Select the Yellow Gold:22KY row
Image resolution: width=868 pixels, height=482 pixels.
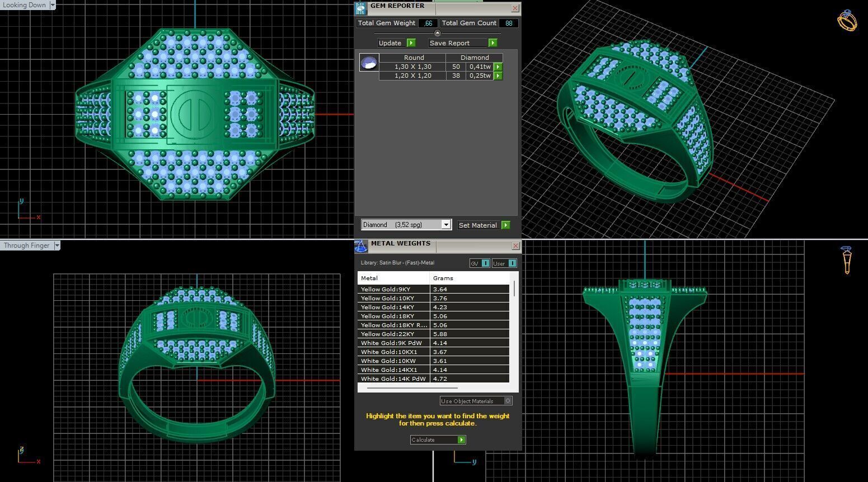[434, 334]
